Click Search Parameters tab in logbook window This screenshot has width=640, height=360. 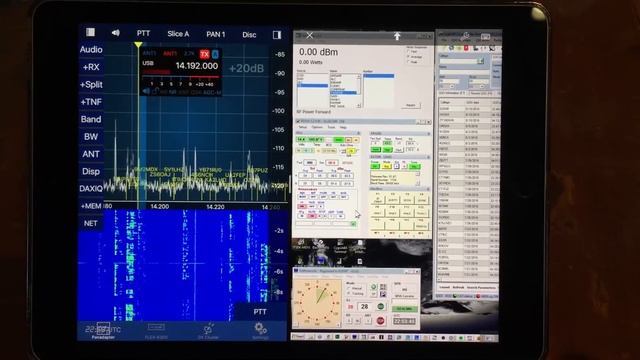tap(481, 288)
